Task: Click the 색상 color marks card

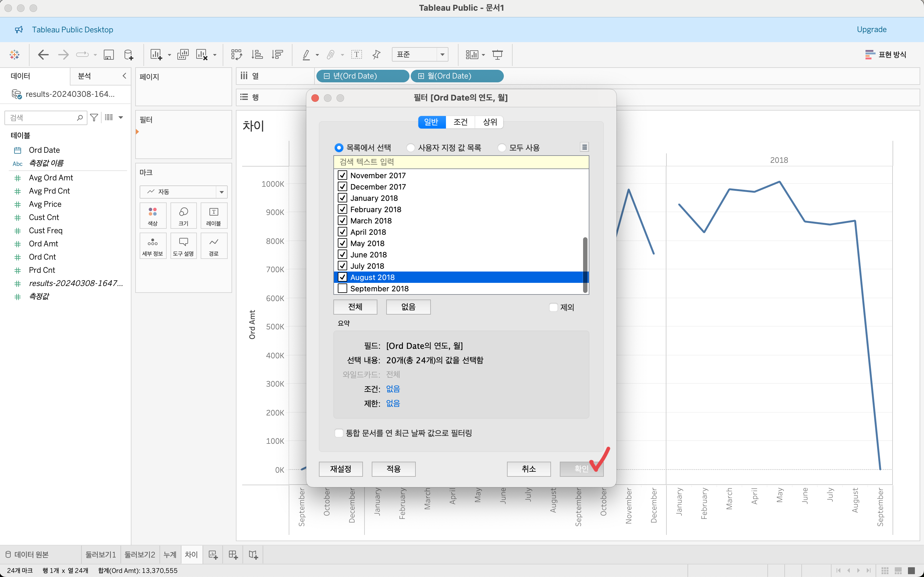Action: (153, 216)
